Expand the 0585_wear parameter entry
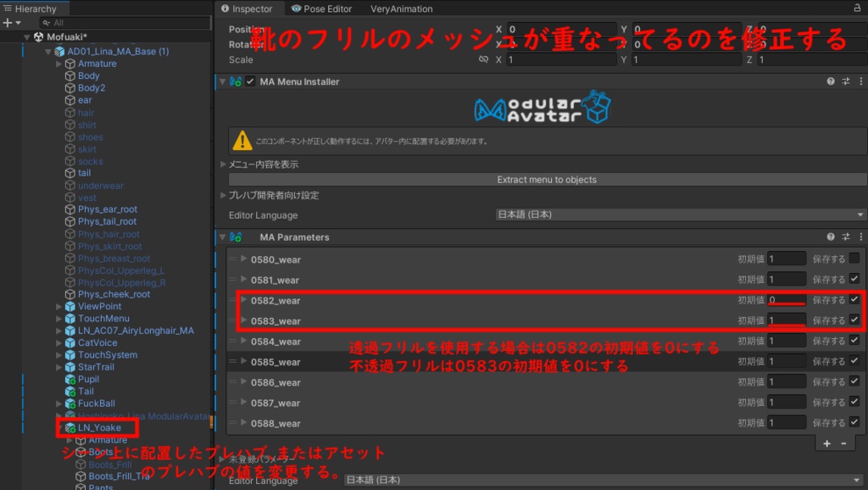The height and width of the screenshot is (490, 868). [243, 361]
